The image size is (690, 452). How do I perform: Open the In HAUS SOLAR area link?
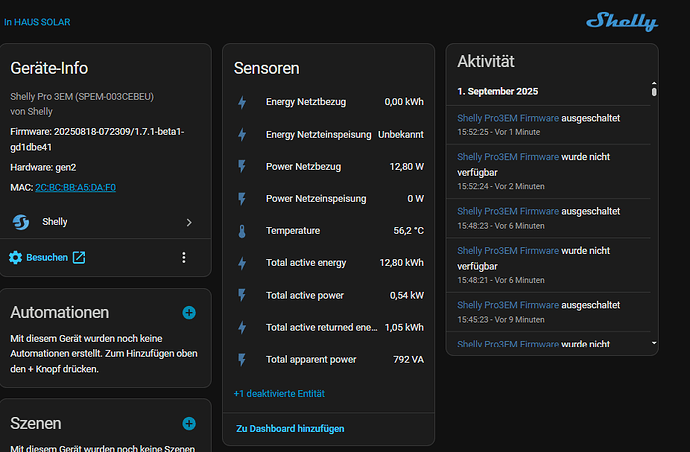coord(36,22)
